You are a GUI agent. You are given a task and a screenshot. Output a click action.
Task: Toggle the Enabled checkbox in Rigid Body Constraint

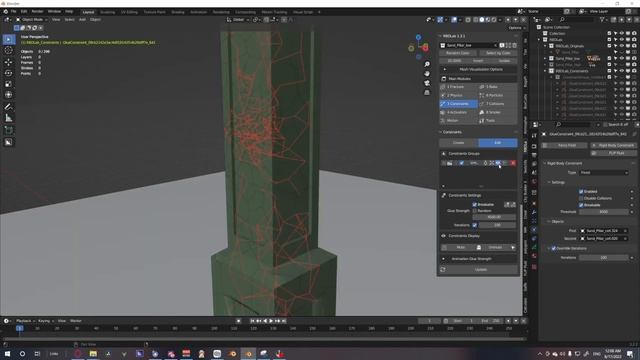pos(581,191)
